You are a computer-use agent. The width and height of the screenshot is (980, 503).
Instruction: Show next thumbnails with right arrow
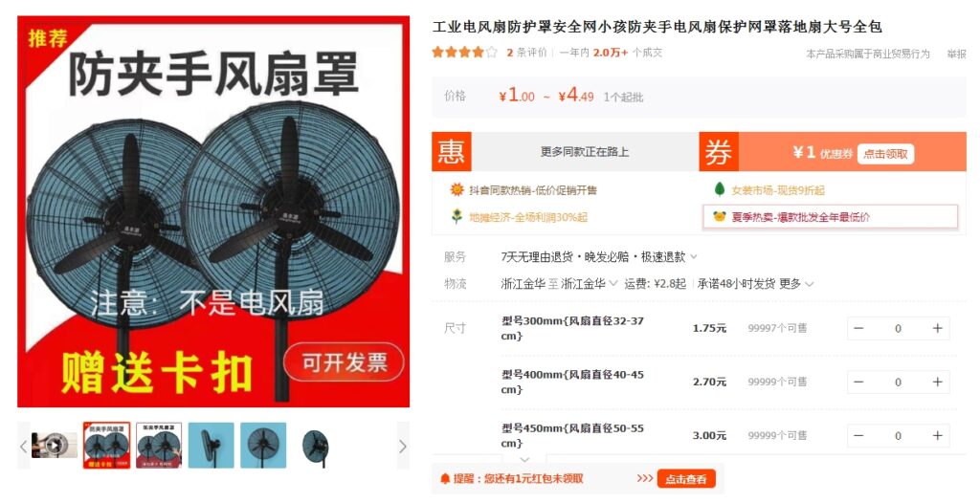(x=403, y=447)
